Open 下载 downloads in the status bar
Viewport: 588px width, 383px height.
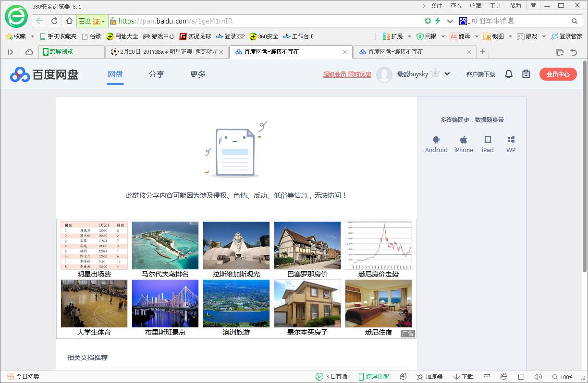[x=463, y=377]
